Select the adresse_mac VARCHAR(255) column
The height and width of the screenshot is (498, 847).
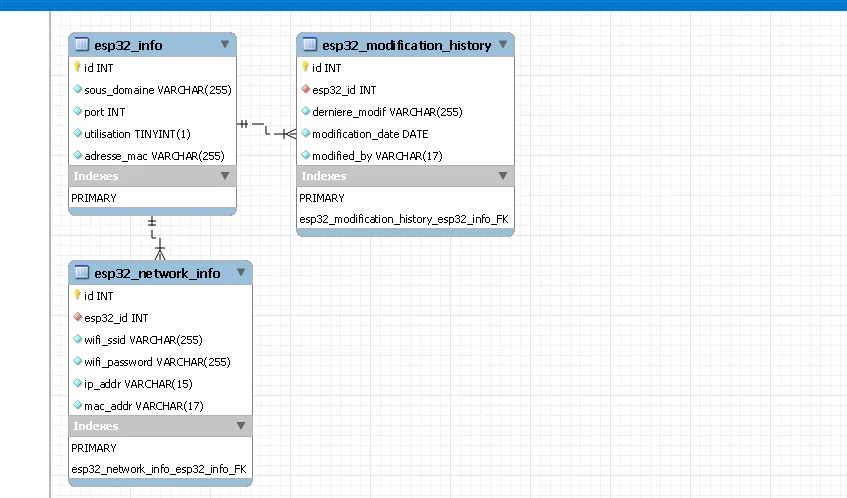coord(153,156)
